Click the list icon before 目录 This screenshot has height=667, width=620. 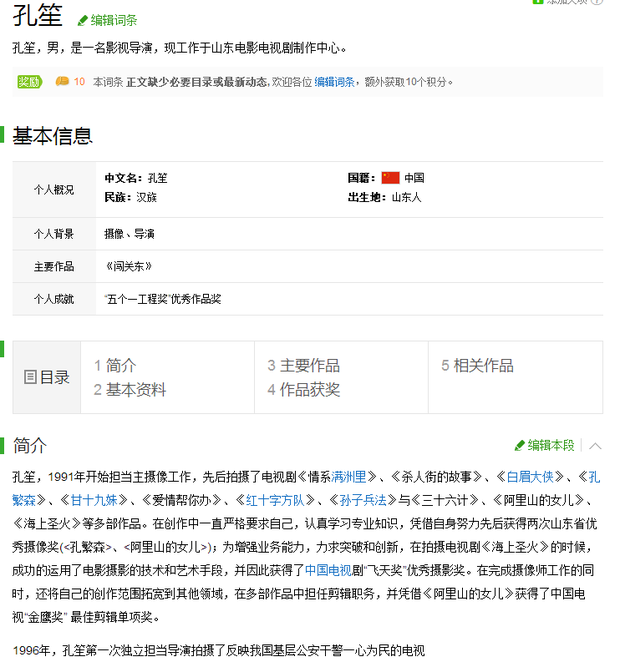pos(30,377)
